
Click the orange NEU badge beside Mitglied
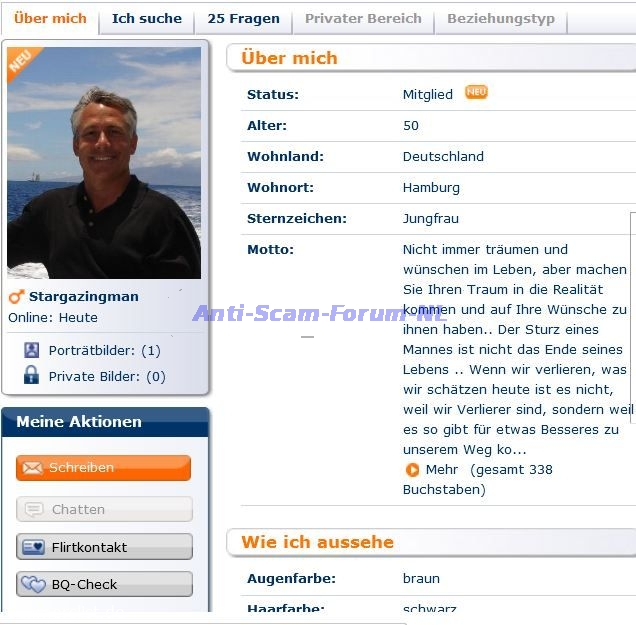476,92
